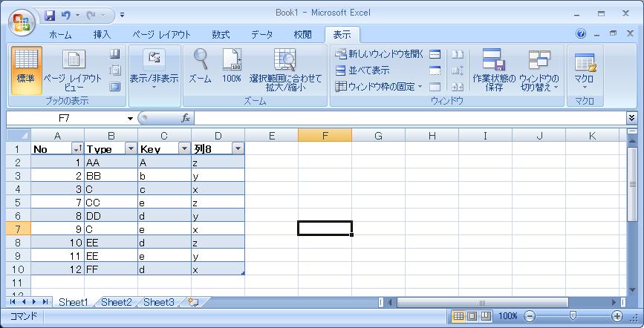Click 新しいウィンドウを開く

379,53
